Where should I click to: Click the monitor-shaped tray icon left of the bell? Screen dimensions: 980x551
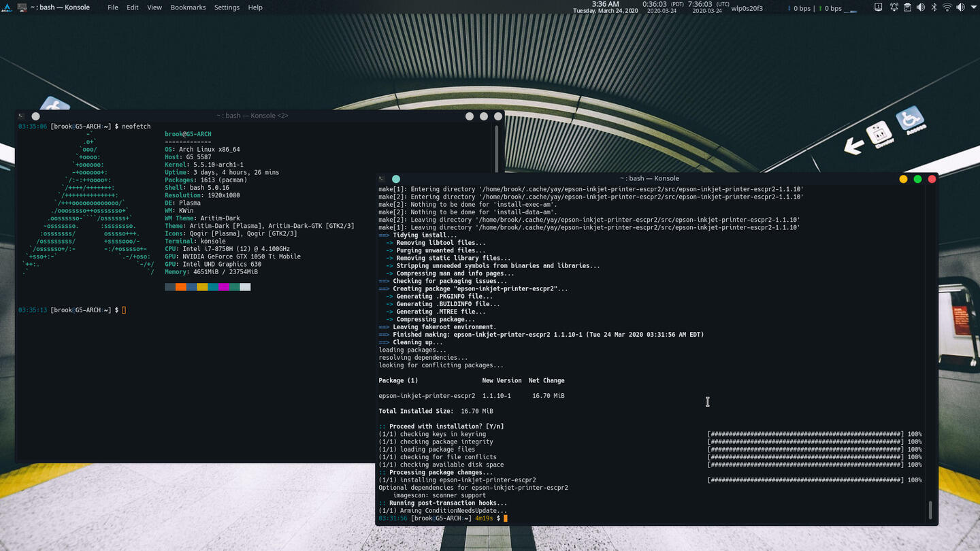point(878,7)
